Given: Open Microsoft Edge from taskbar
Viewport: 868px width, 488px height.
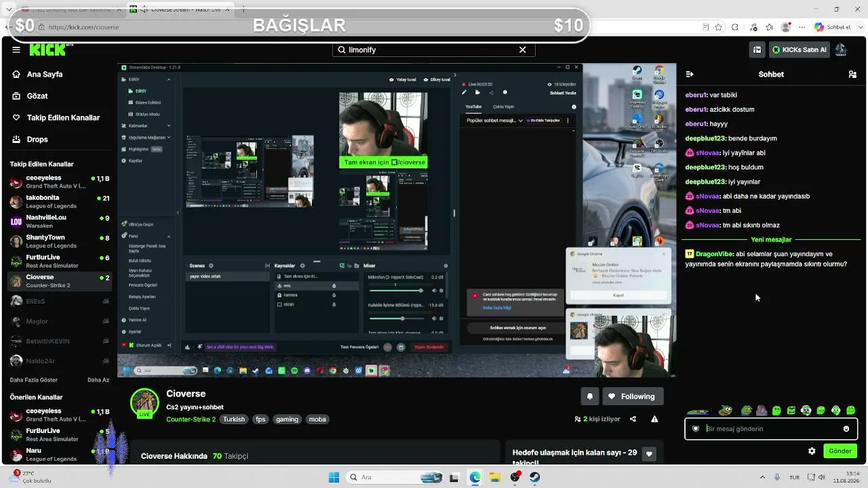Looking at the screenshot, I should (x=475, y=477).
